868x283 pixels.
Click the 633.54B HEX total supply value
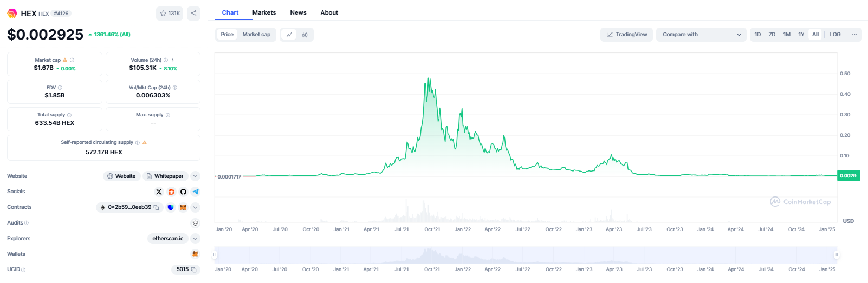point(55,123)
